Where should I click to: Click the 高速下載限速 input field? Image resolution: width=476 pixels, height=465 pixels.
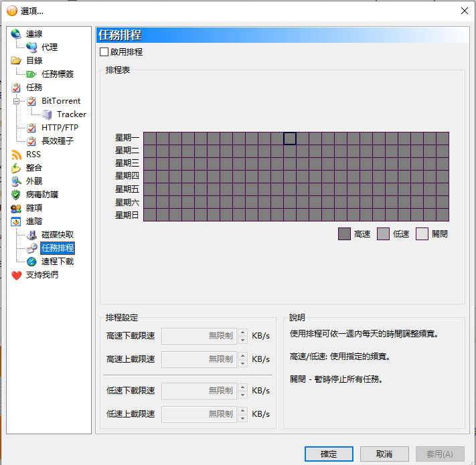tap(199, 336)
